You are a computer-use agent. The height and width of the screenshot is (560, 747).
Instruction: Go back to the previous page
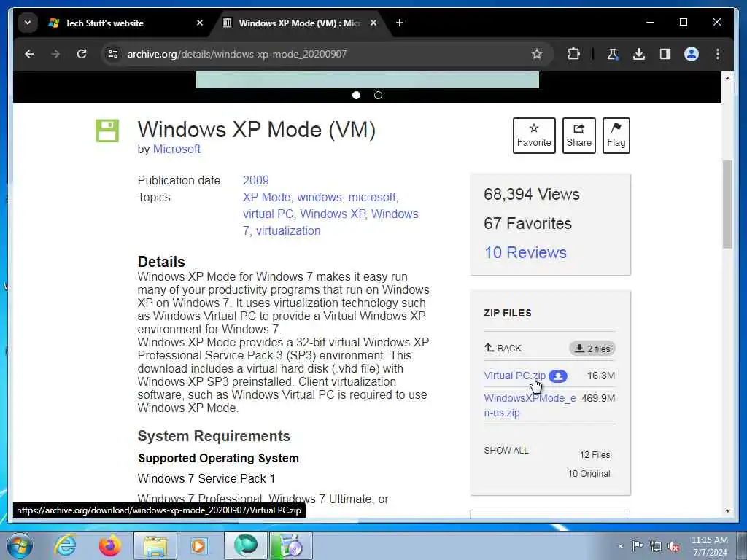tap(29, 54)
